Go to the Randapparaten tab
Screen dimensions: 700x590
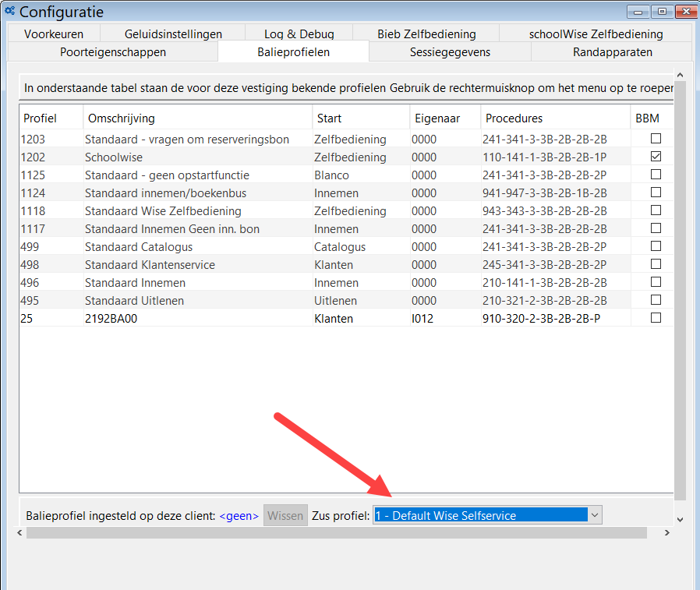point(612,52)
